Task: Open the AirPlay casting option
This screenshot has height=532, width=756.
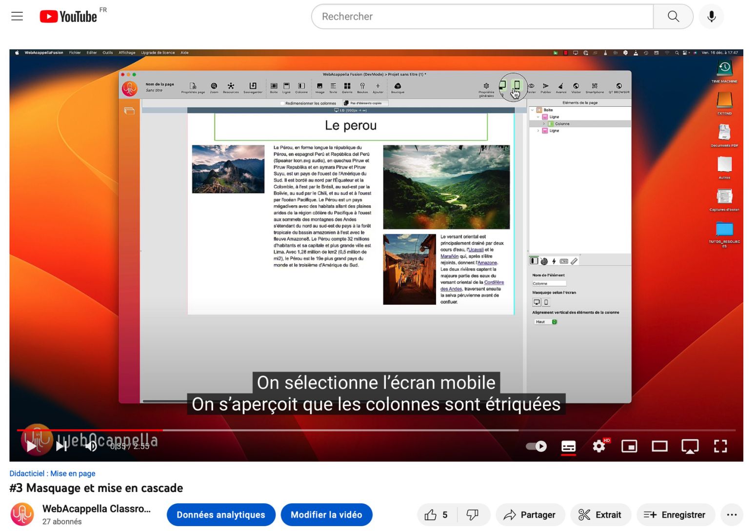Action: pos(690,446)
